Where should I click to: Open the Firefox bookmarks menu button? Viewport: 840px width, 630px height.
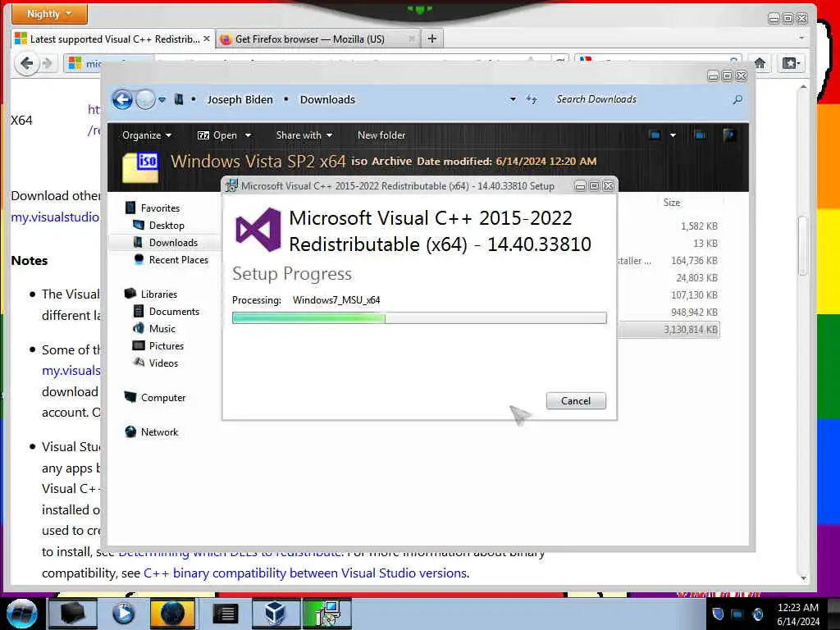pyautogui.click(x=792, y=64)
